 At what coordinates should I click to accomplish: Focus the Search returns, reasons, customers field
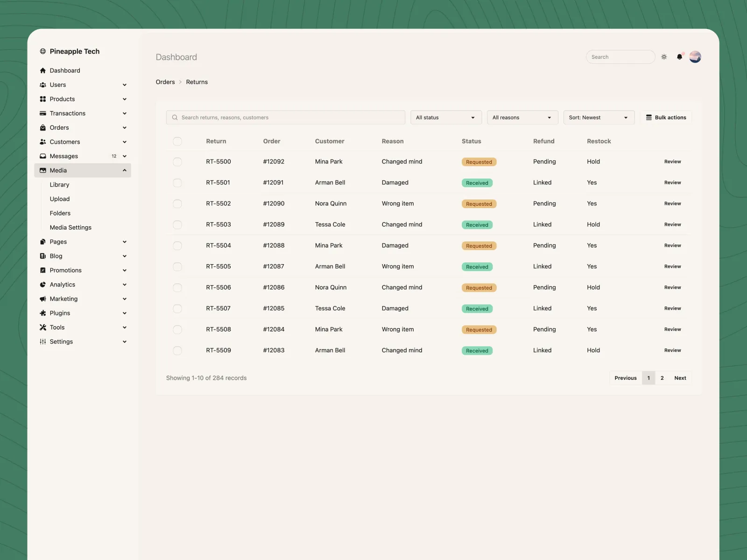(x=286, y=118)
